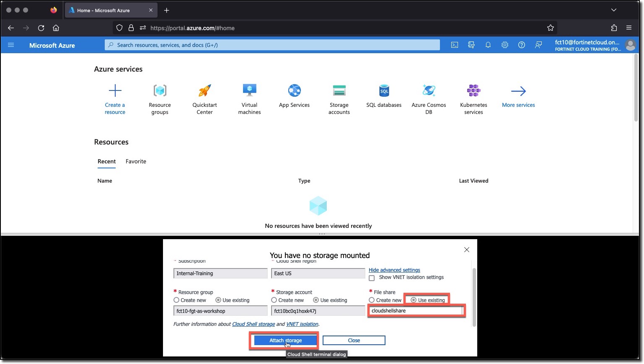Image resolution: width=644 pixels, height=364 pixels.
Task: Open resource group fct10-fgt-as-workshop dropdown
Action: pyautogui.click(x=220, y=311)
